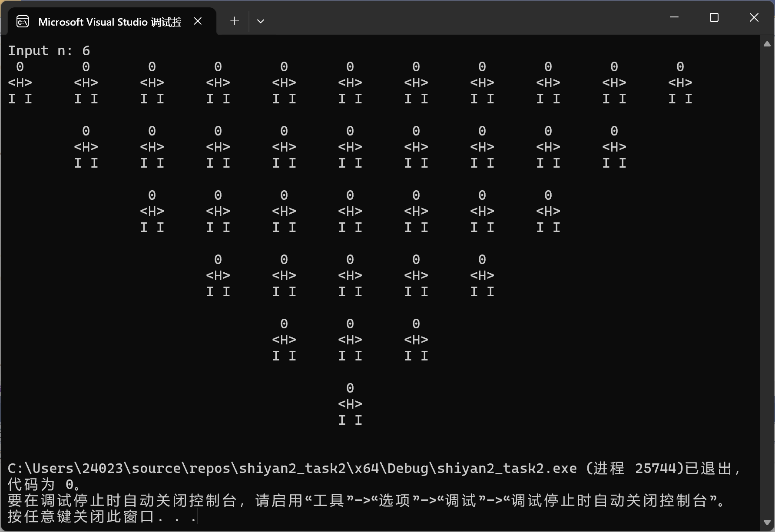The height and width of the screenshot is (532, 775).
Task: Select the Microsoft Visual Studio debug console tab
Action: (112, 21)
